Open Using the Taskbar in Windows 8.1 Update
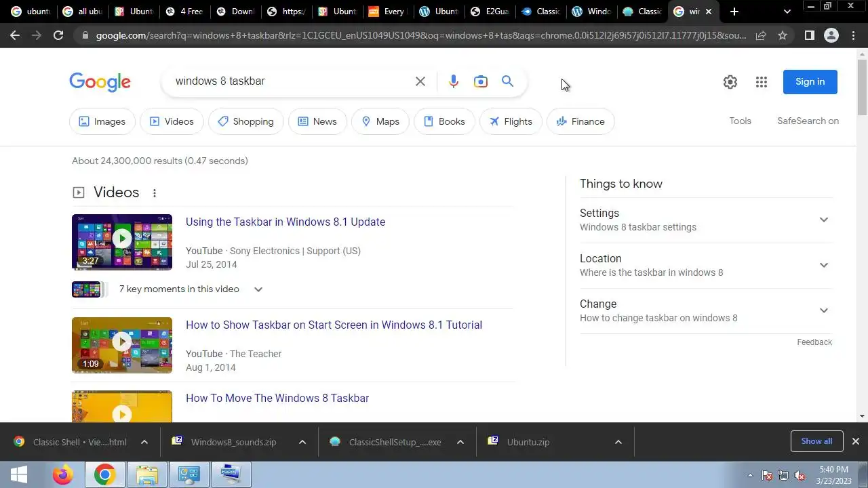The image size is (868, 488). click(x=285, y=222)
